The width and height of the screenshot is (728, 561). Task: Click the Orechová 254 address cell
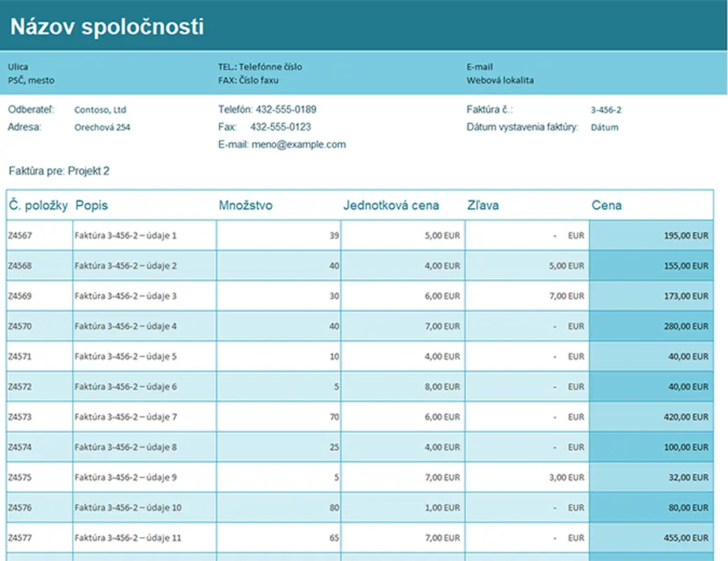[x=102, y=128]
